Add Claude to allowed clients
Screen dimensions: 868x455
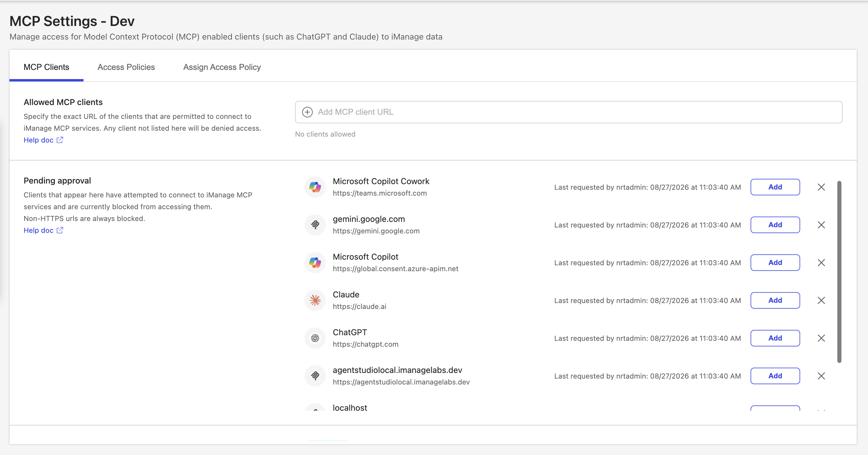(775, 300)
